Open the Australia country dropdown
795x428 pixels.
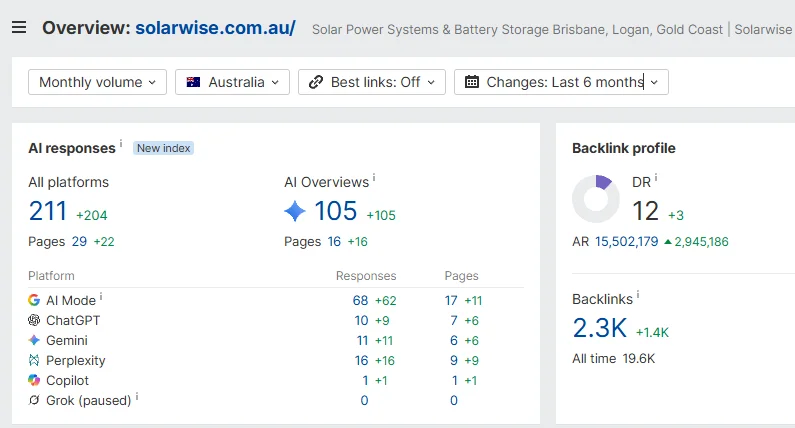coord(232,82)
